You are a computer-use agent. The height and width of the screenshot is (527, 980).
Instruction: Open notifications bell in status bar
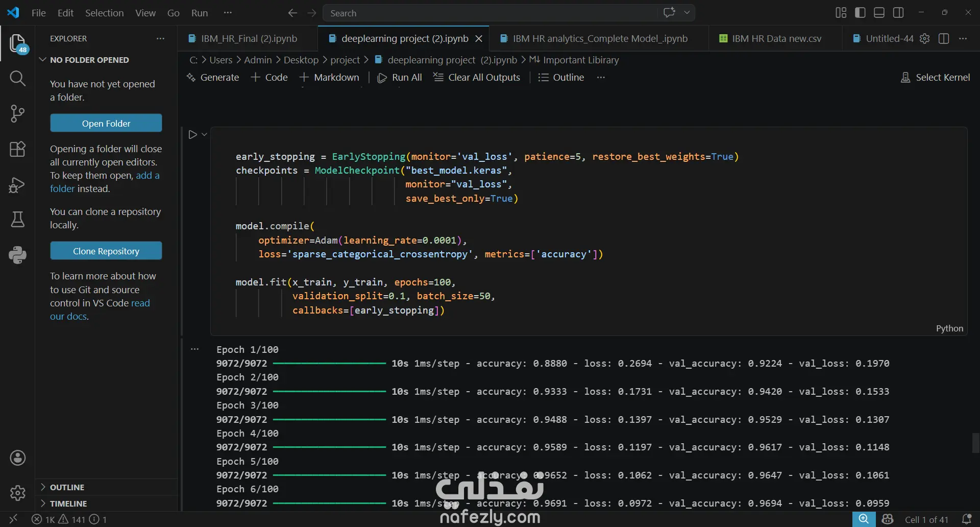click(x=966, y=519)
